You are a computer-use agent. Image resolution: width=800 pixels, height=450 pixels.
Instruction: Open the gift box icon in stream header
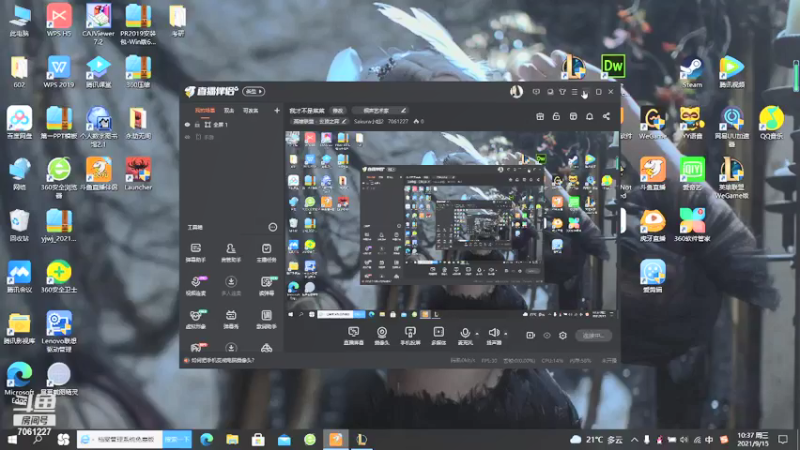(x=540, y=116)
